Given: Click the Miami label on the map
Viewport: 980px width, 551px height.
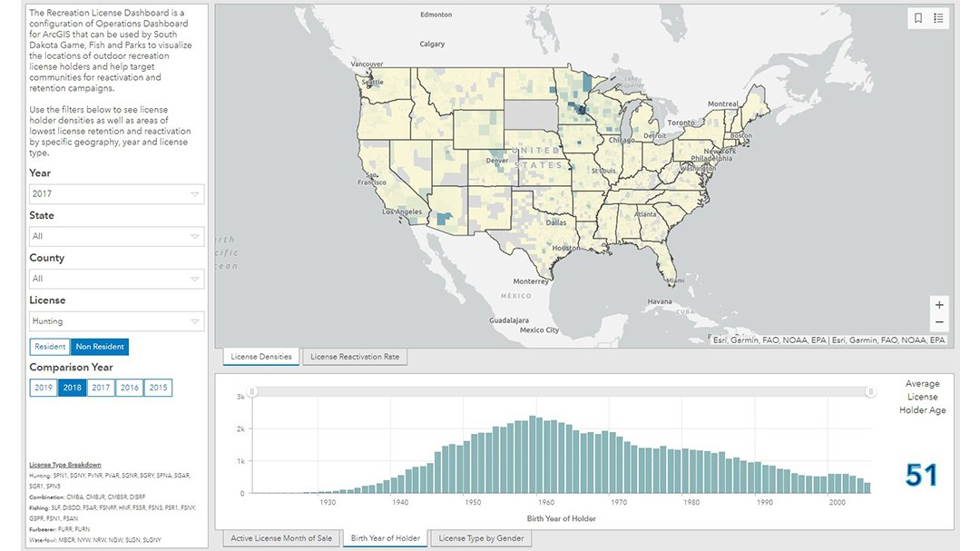Looking at the screenshot, I should (x=675, y=280).
